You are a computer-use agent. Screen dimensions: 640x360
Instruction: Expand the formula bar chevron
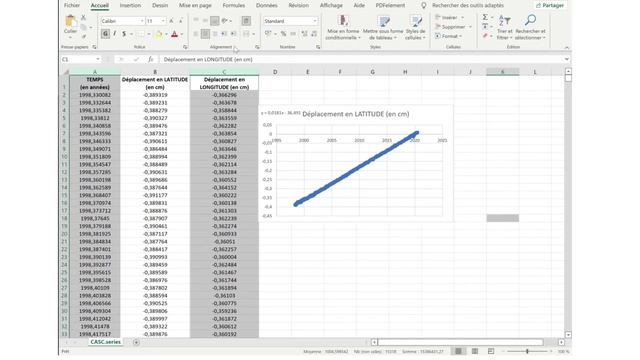tap(567, 60)
